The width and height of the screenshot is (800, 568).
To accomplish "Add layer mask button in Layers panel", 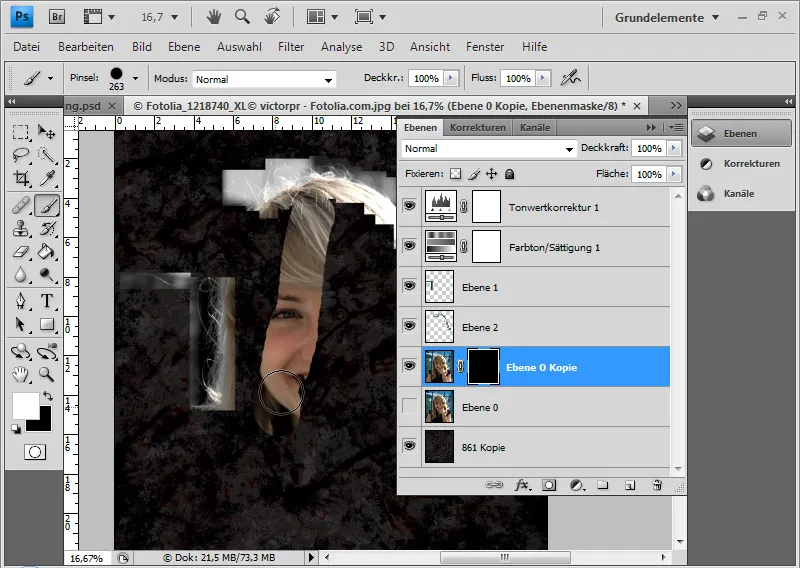I will point(549,485).
